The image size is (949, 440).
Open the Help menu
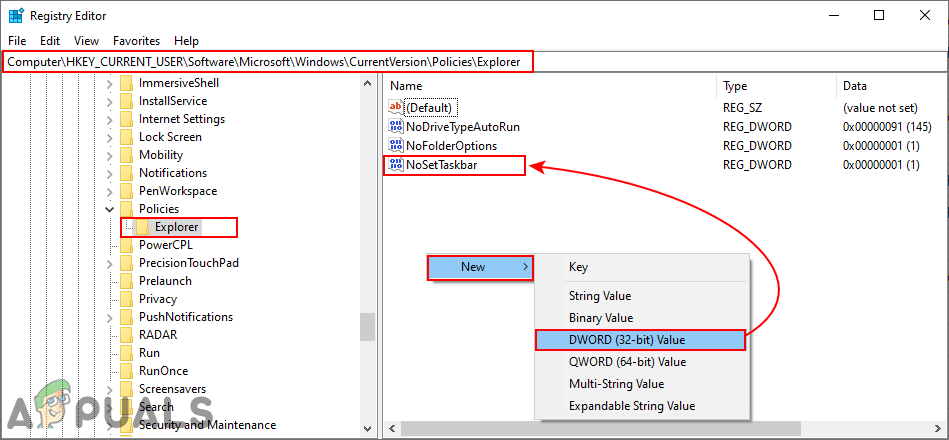point(186,41)
